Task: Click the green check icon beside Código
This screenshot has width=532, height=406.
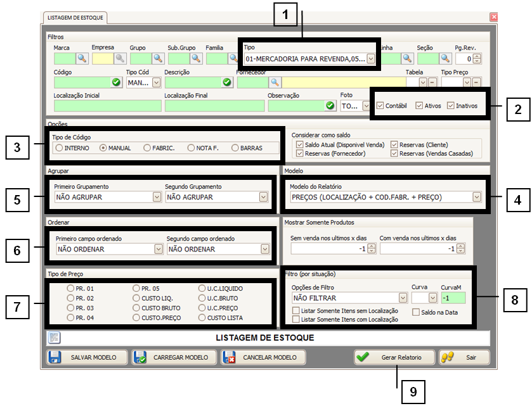Action: coord(116,82)
